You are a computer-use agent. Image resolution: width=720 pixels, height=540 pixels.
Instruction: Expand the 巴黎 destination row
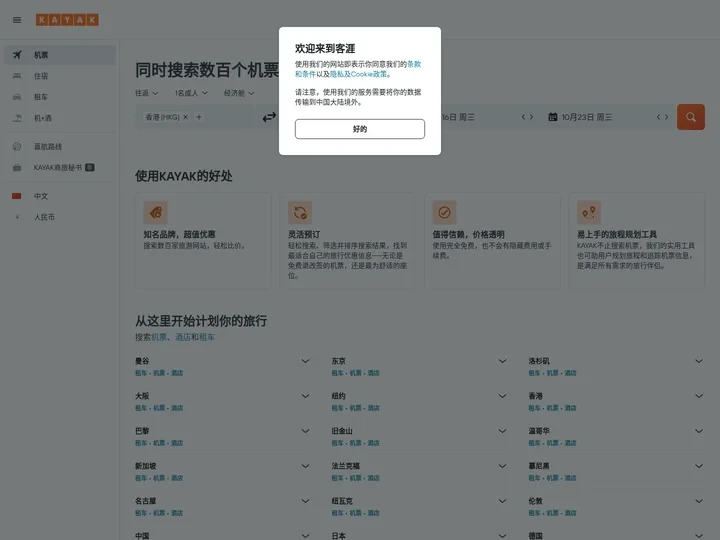(x=305, y=431)
